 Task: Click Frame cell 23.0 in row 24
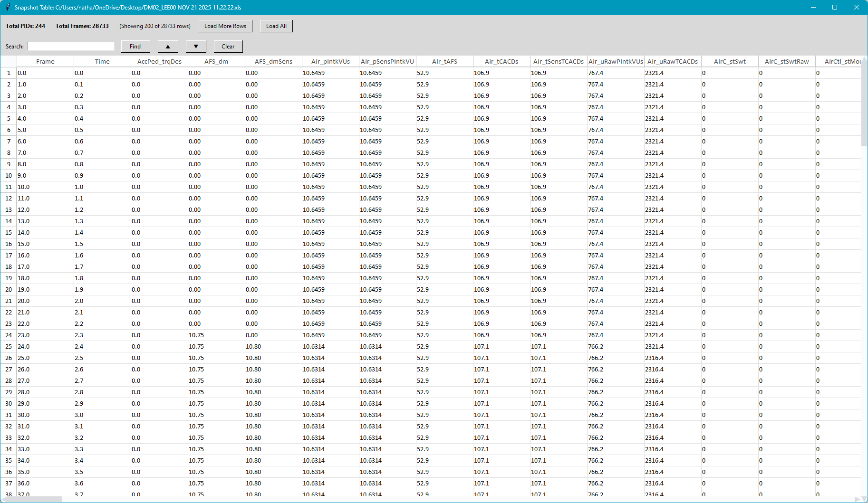tap(45, 335)
